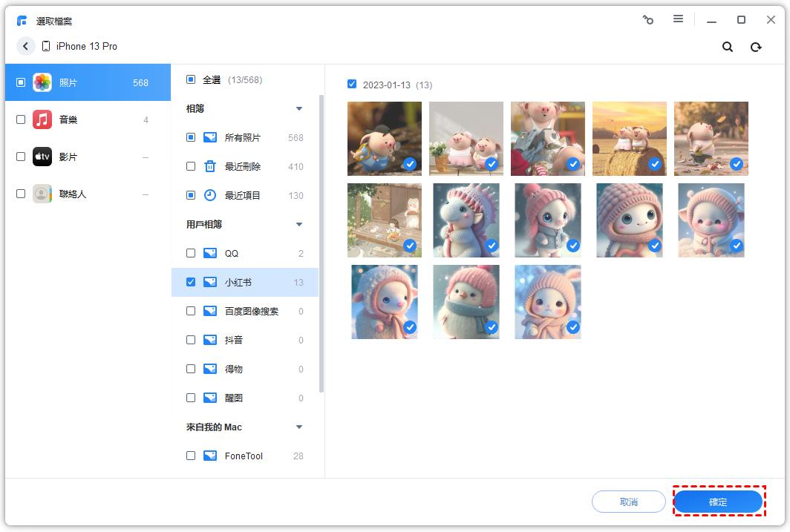The image size is (790, 532).
Task: Select the 照片 category in sidebar
Action: 88,83
